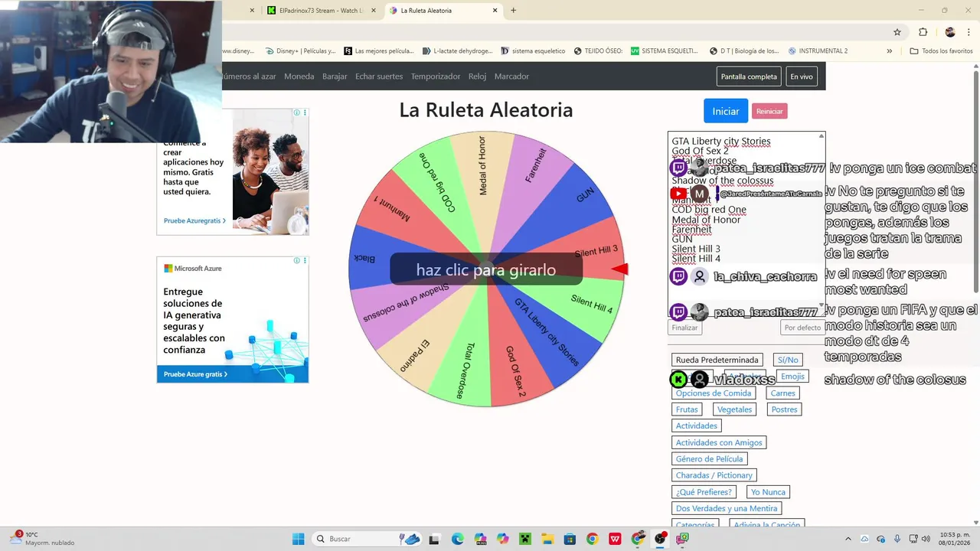Click the pink Reiniciar button

[x=769, y=111]
